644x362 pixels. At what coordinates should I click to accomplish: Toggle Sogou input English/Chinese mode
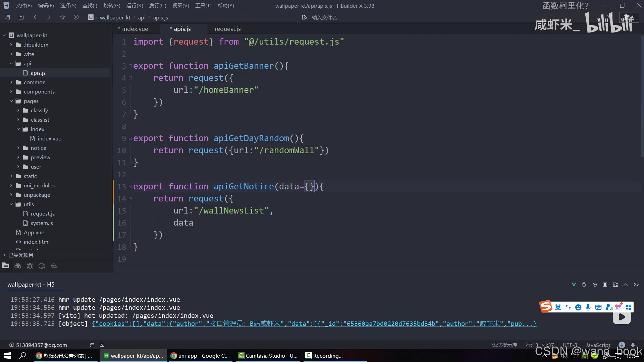click(558, 307)
